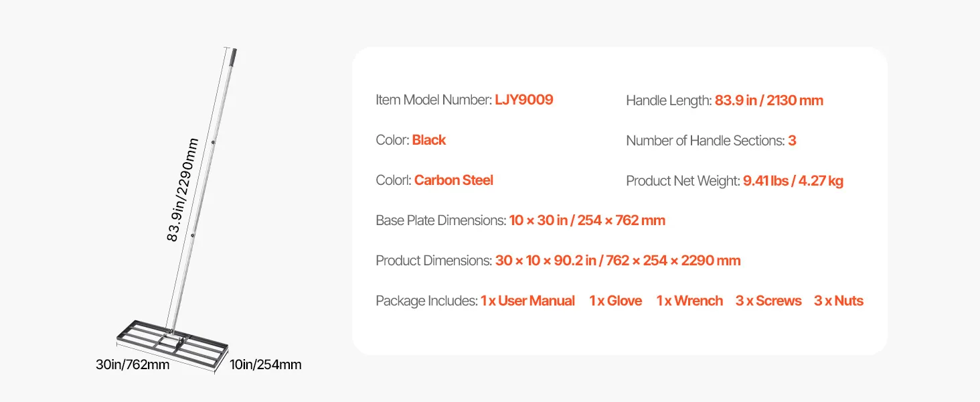Click the Item Model Number label
The height and width of the screenshot is (402, 980).
point(434,100)
